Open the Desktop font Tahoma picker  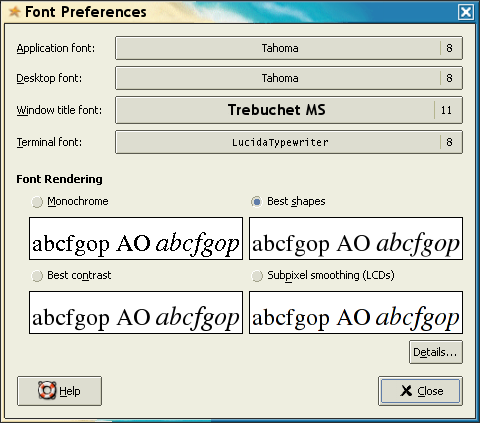pos(289,78)
